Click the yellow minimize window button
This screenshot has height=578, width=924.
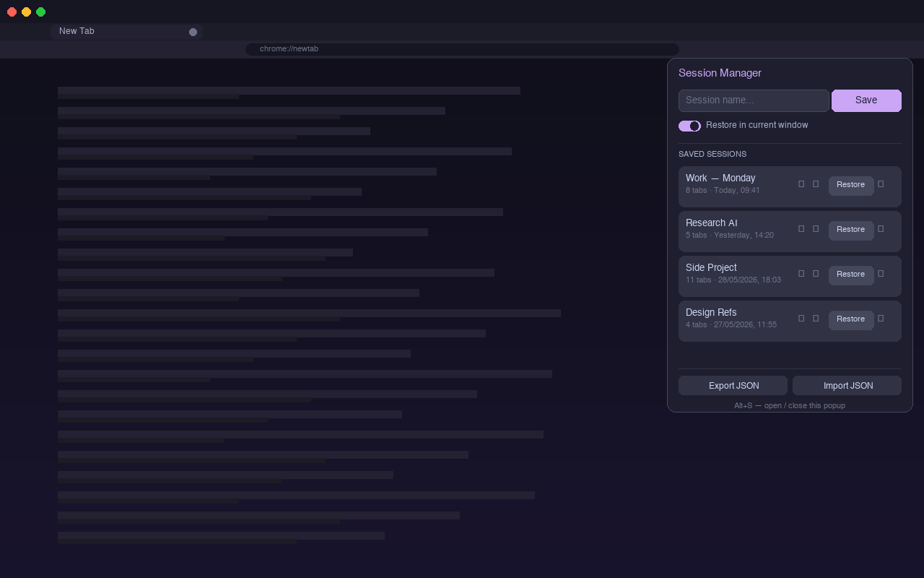point(26,12)
